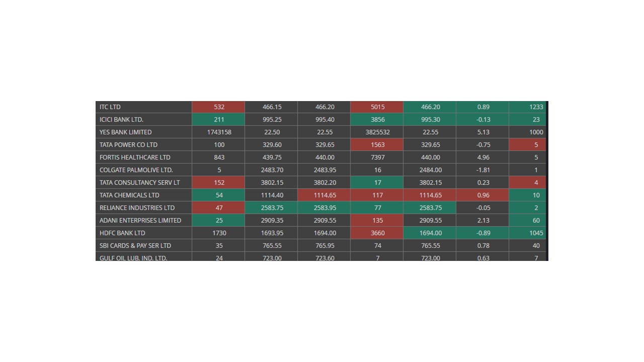Click green change 0.89 for ITC
The height and width of the screenshot is (362, 644).
(482, 107)
